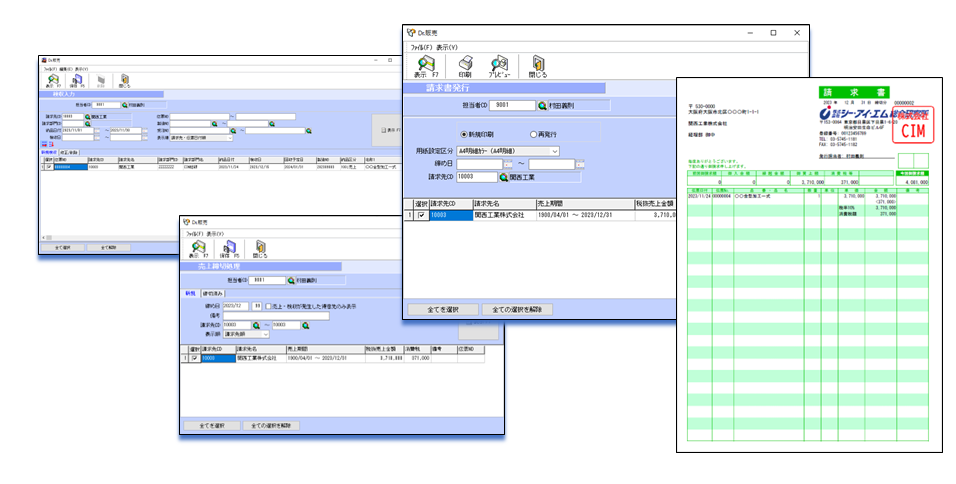Open 編集 menu in leftmost window
The width and height of the screenshot is (956, 484).
pyautogui.click(x=65, y=69)
